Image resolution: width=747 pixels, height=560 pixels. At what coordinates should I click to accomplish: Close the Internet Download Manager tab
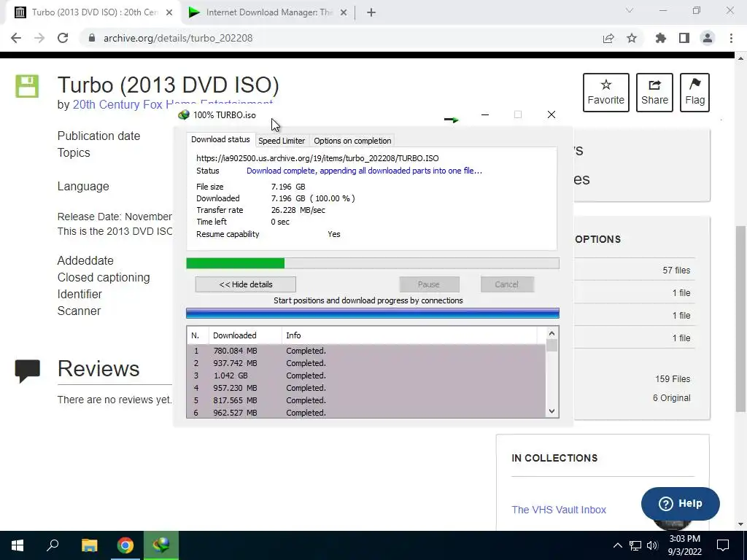(344, 12)
